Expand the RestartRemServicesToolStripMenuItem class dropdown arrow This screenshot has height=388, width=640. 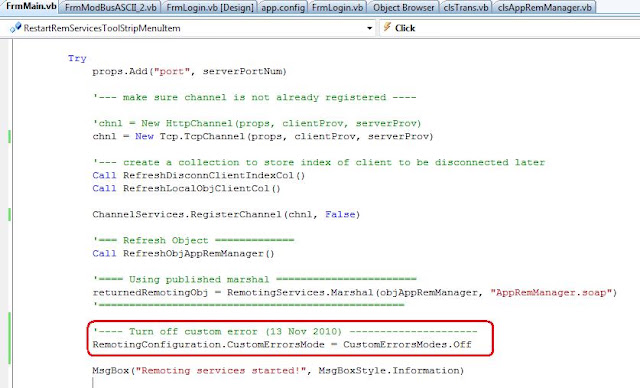click(369, 28)
